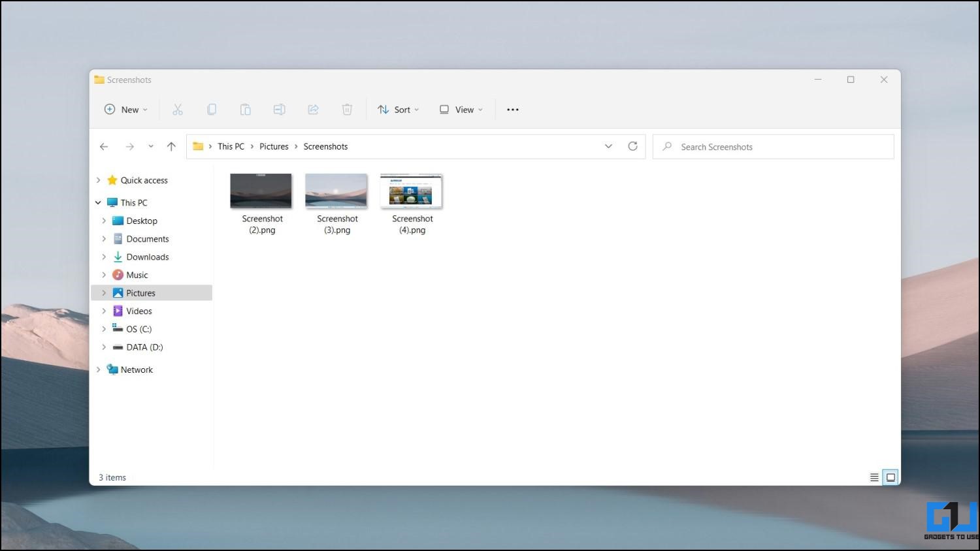The width and height of the screenshot is (980, 551).
Task: Click the Desktop folder icon in sidebar
Action: (x=118, y=221)
